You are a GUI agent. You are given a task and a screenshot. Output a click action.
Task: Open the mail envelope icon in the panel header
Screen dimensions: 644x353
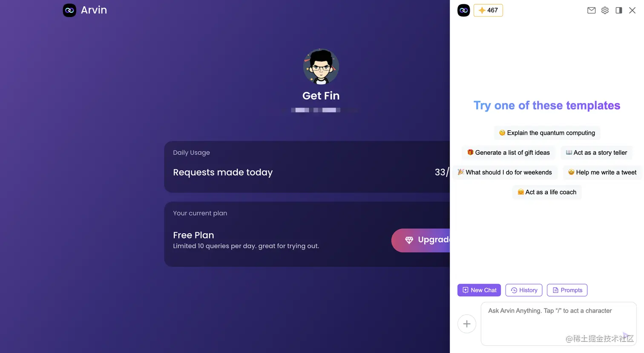591,10
